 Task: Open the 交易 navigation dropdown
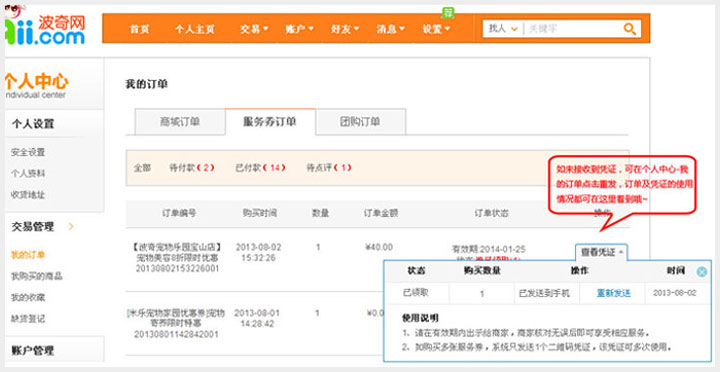click(x=254, y=29)
